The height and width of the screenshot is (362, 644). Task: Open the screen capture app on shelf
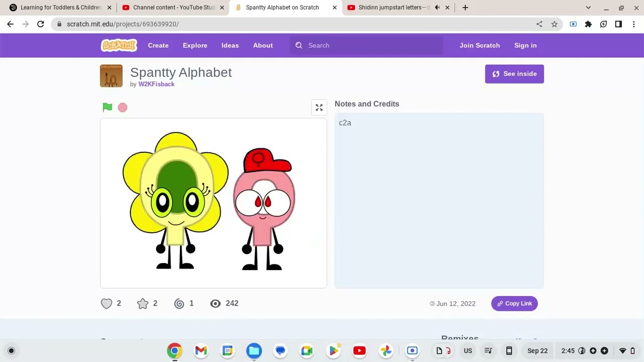(x=412, y=351)
